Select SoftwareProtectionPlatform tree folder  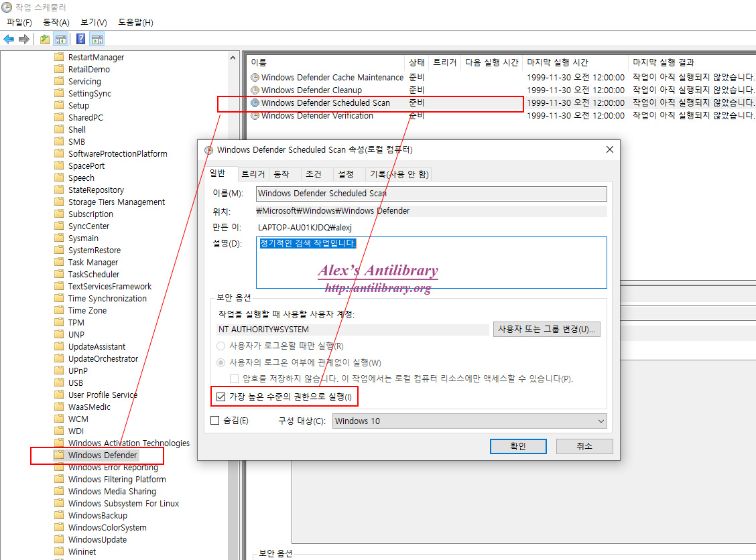[x=118, y=154]
